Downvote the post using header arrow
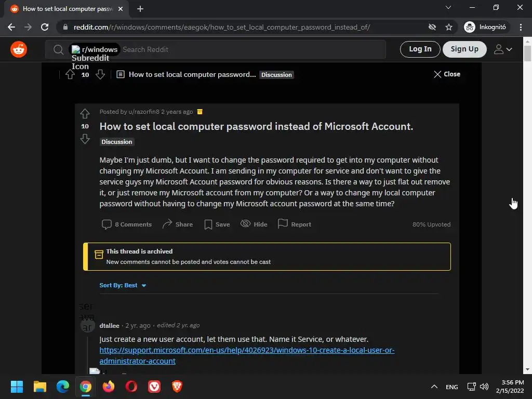532x399 pixels. (x=100, y=74)
